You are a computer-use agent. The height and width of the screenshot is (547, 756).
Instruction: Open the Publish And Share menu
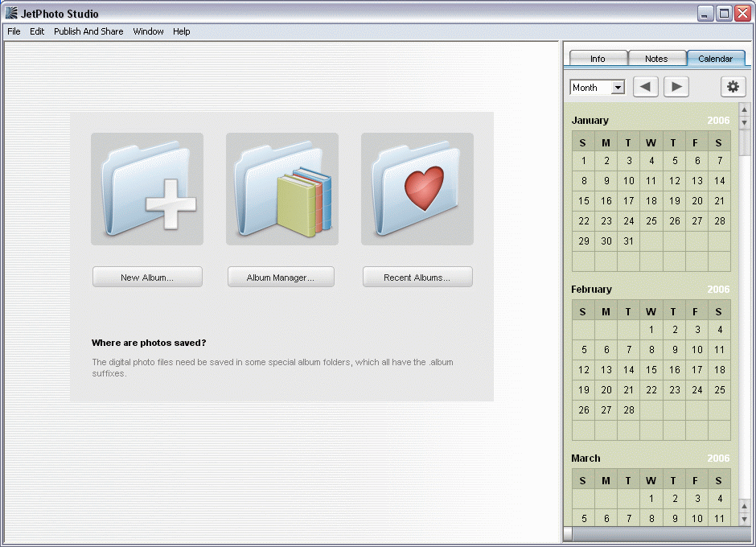click(x=88, y=31)
